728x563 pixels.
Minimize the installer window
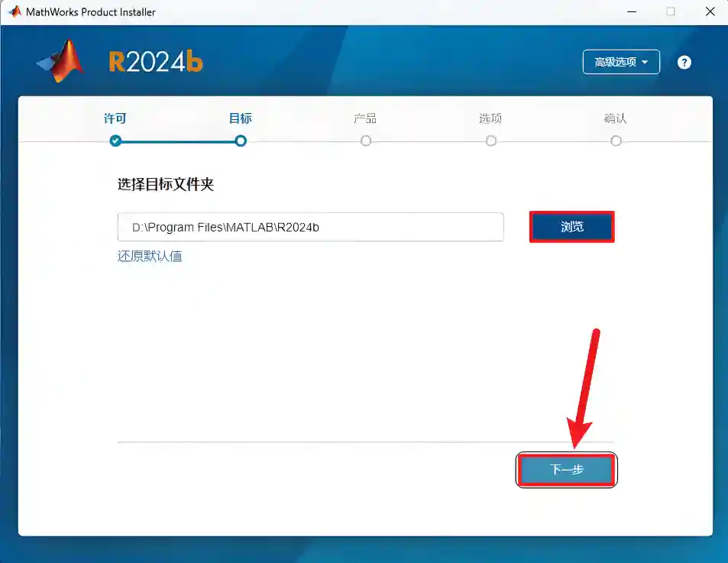click(x=631, y=11)
